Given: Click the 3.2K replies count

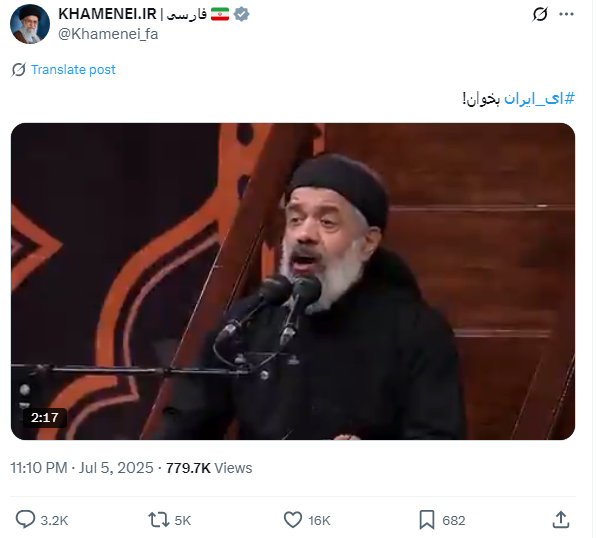Looking at the screenshot, I should (x=54, y=520).
